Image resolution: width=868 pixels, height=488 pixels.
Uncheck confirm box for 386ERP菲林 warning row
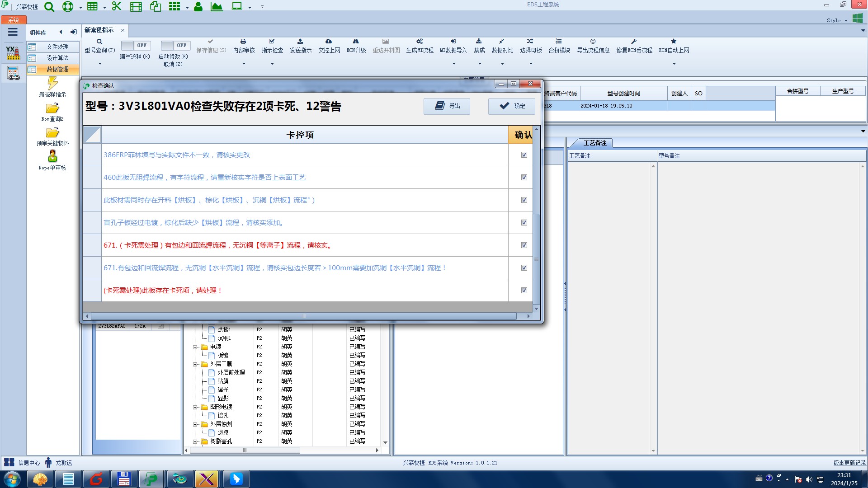524,155
